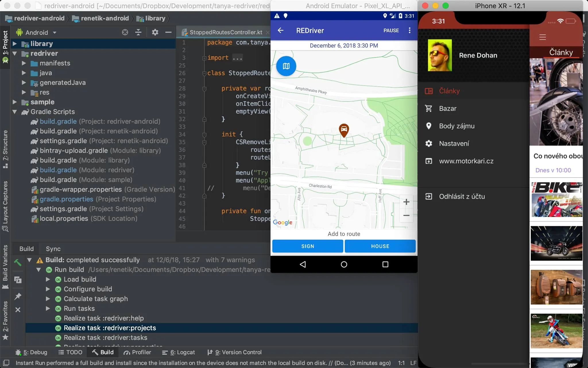Open gradle.properties (Project Properties)
The height and width of the screenshot is (368, 588).
tap(94, 199)
